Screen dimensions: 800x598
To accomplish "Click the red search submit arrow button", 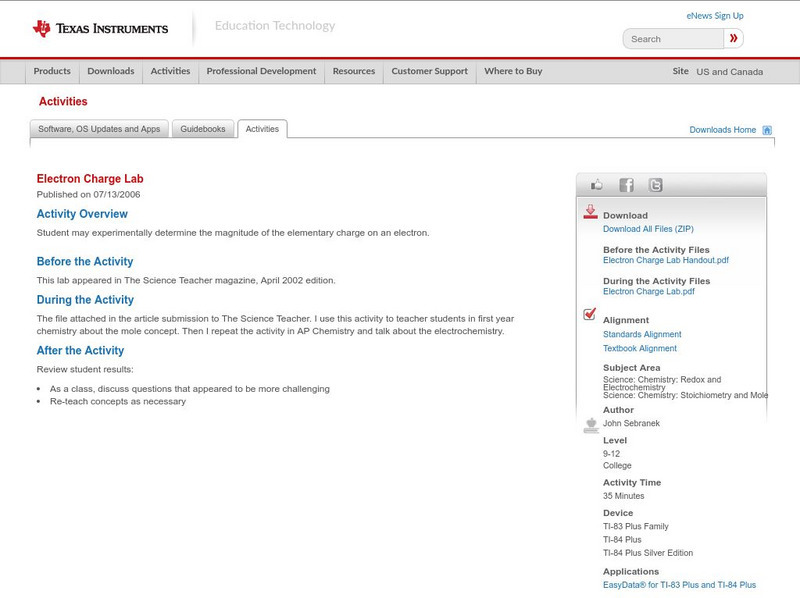I will pyautogui.click(x=734, y=39).
